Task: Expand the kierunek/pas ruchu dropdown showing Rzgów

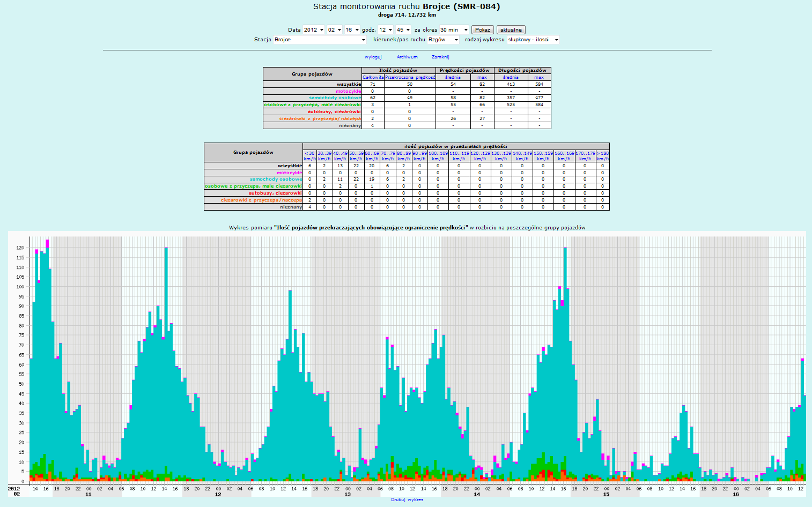Action: tap(444, 40)
